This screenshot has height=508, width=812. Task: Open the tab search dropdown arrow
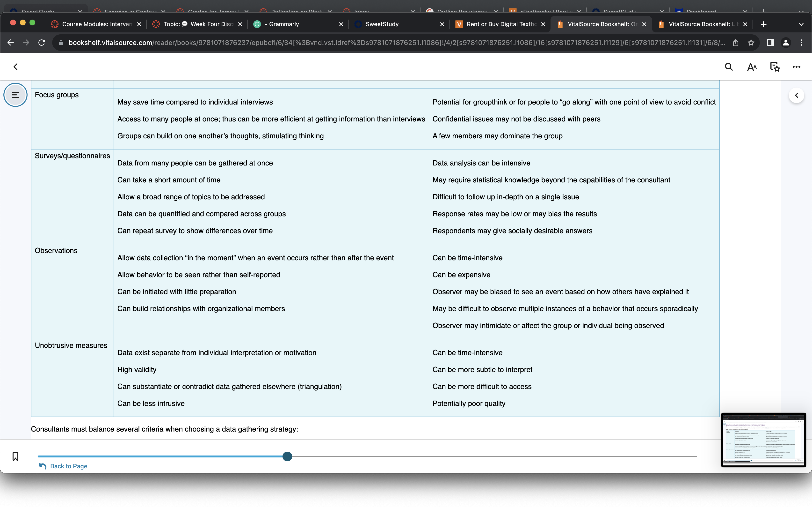(x=801, y=24)
